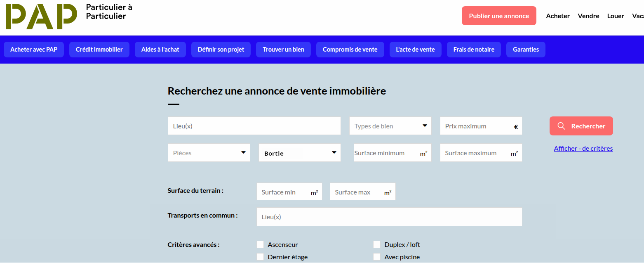This screenshot has width=644, height=263.
Task: Go to the Louer menu
Action: pyautogui.click(x=616, y=16)
